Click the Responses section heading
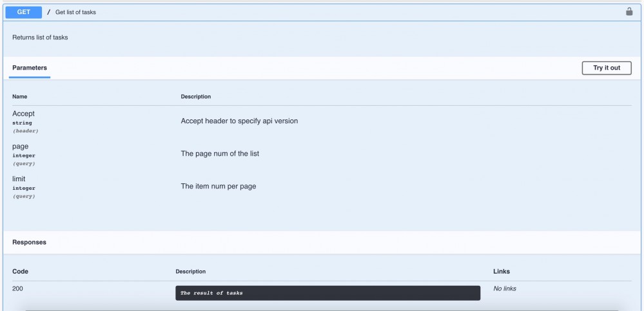The height and width of the screenshot is (311, 644). (x=29, y=243)
